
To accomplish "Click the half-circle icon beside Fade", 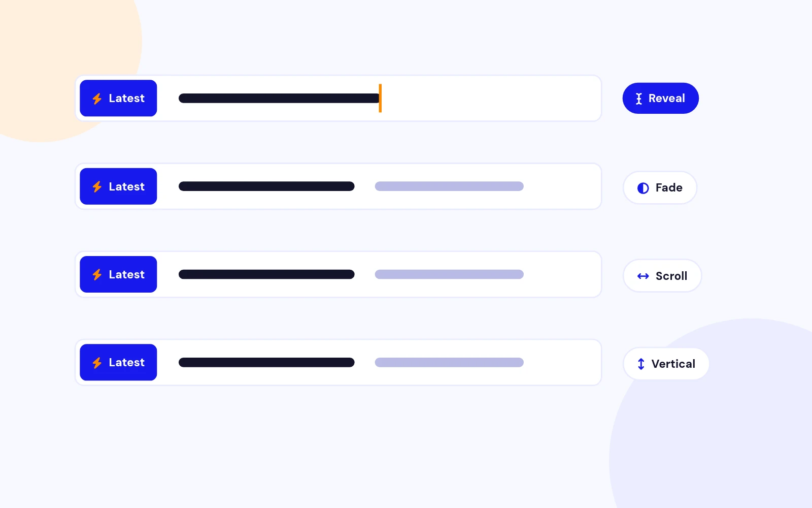I will tap(643, 188).
